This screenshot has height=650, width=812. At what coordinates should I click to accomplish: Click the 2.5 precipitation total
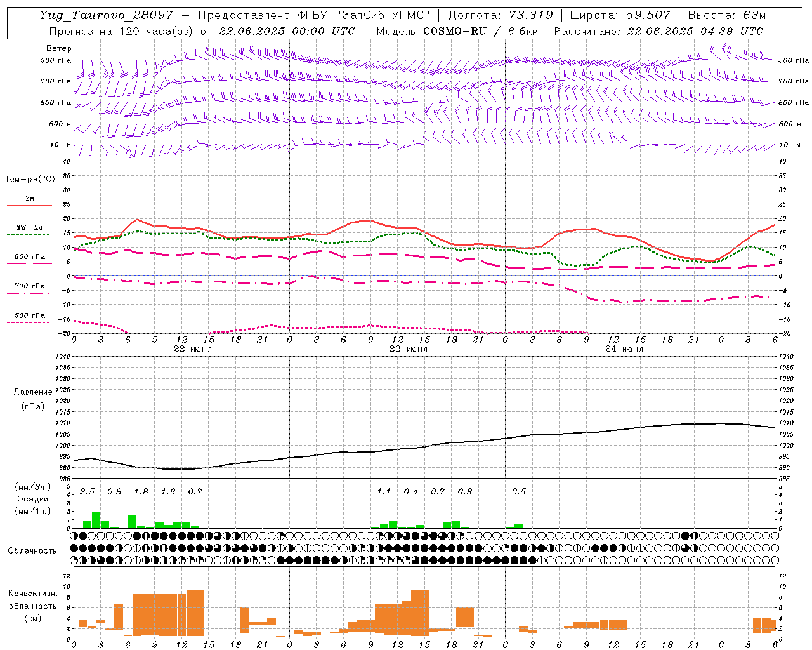pyautogui.click(x=87, y=491)
